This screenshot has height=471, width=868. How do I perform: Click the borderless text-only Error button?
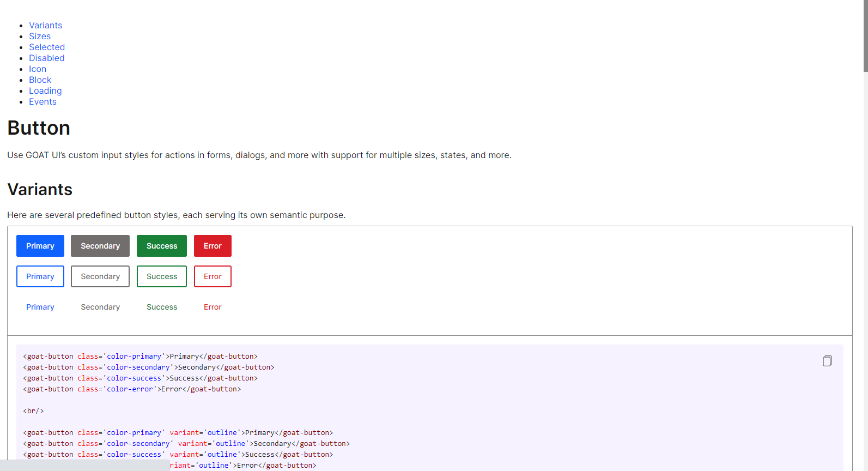213,307
